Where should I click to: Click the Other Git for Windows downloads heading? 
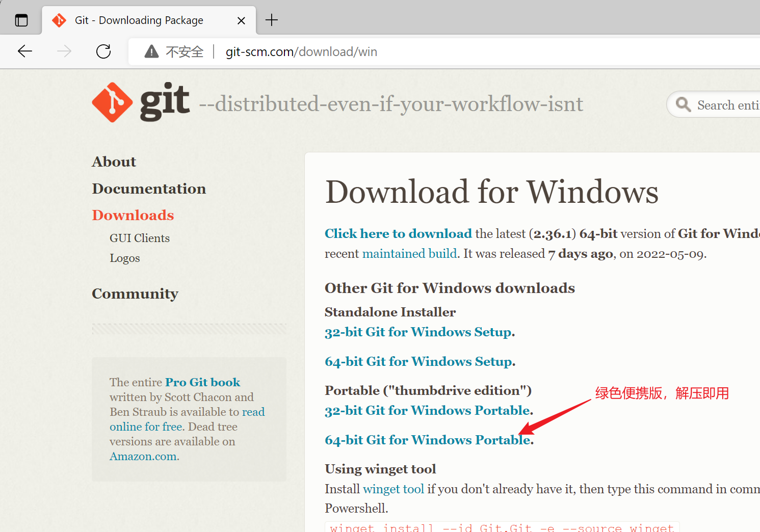pos(450,288)
